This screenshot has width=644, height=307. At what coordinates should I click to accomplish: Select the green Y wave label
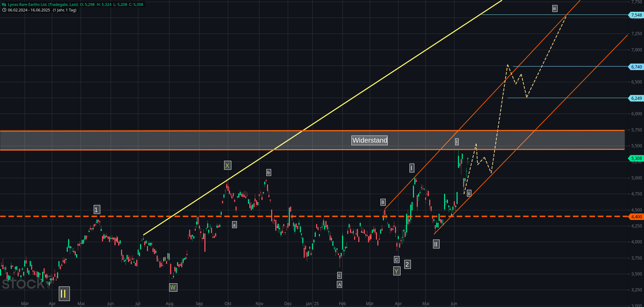[397, 271]
